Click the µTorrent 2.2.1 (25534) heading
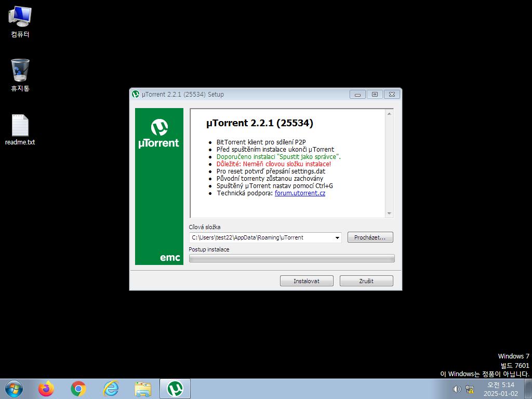The width and height of the screenshot is (532, 399). [260, 123]
